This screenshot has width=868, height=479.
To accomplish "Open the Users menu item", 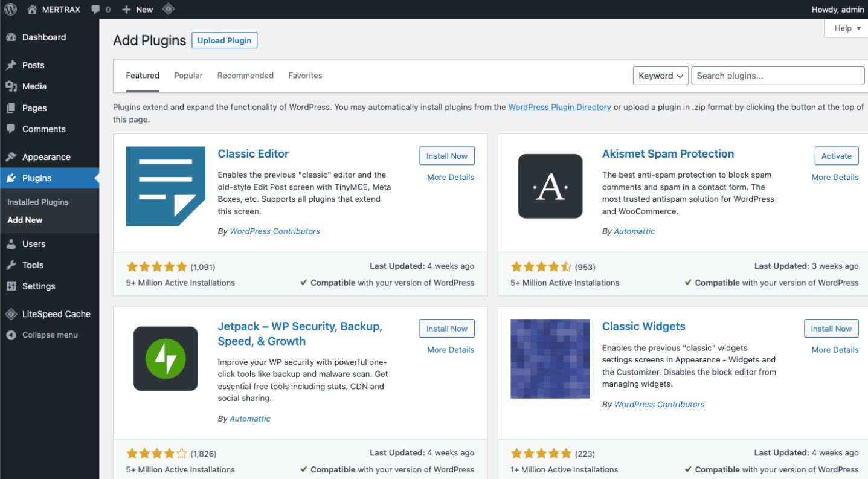I will pyautogui.click(x=50, y=244).
